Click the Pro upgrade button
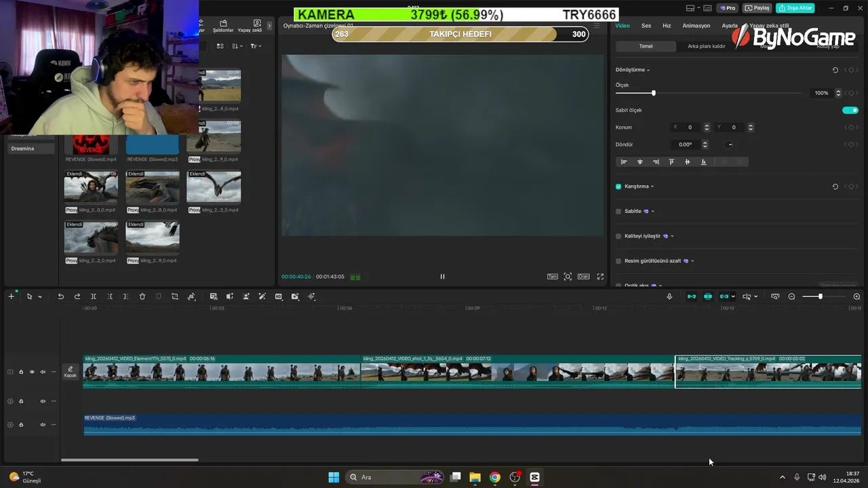Viewport: 868px width, 488px height. (x=728, y=8)
